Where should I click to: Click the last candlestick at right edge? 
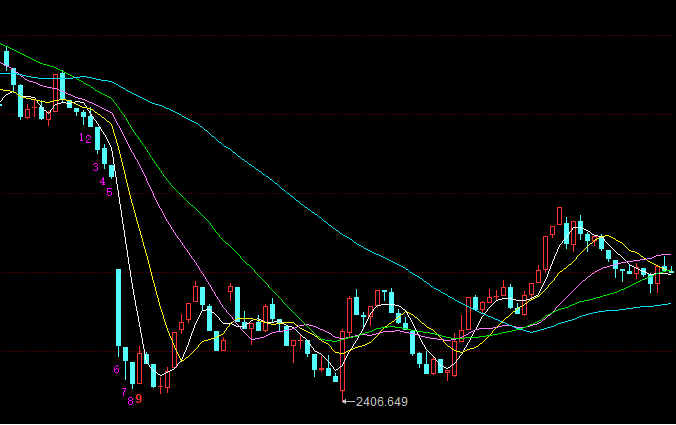pyautogui.click(x=670, y=269)
